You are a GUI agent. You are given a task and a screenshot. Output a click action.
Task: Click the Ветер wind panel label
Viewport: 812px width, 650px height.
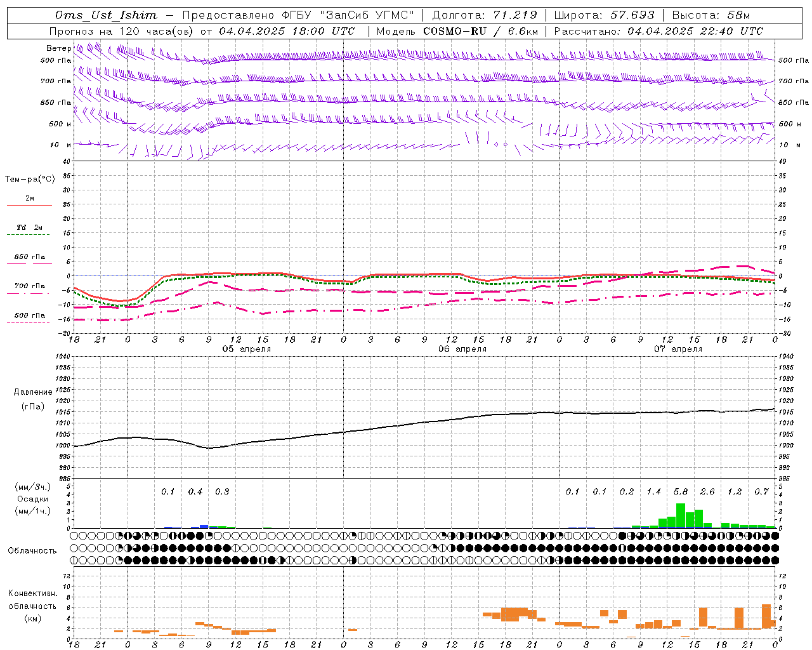[58, 48]
